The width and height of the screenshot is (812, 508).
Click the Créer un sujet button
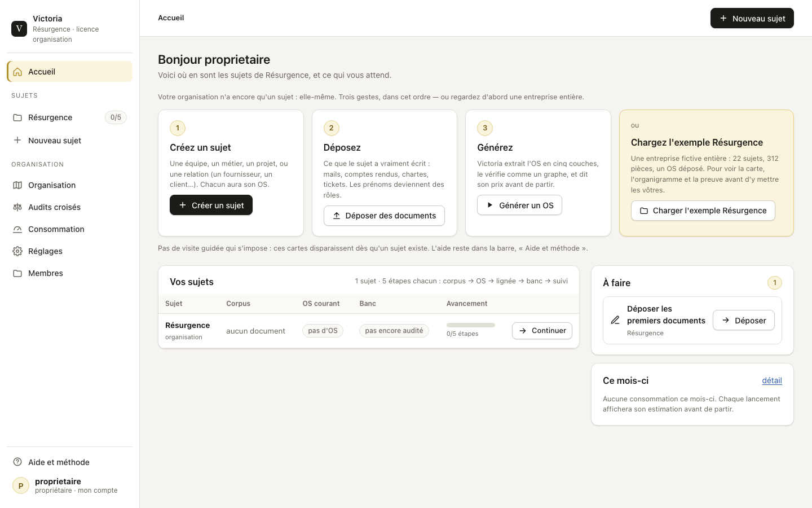tap(211, 205)
